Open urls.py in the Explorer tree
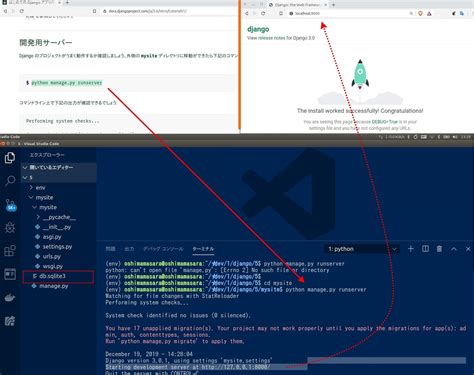474x375 pixels. coord(59,256)
